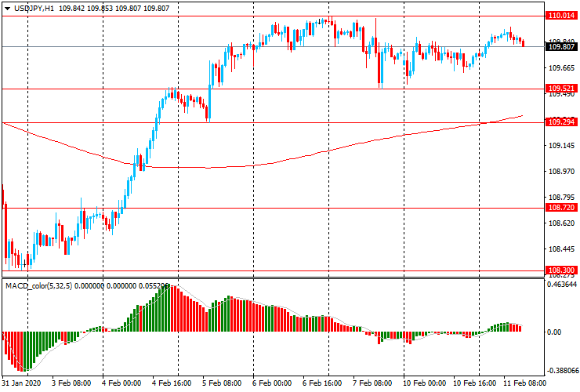The image size is (580, 392).
Task: Click the 10 Feb 00:00 time label
Action: click(424, 383)
